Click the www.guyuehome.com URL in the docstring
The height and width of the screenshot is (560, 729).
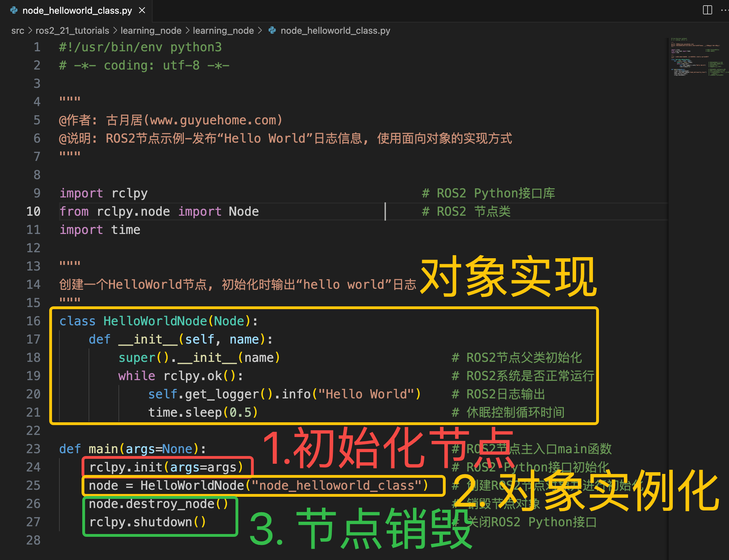(x=214, y=120)
